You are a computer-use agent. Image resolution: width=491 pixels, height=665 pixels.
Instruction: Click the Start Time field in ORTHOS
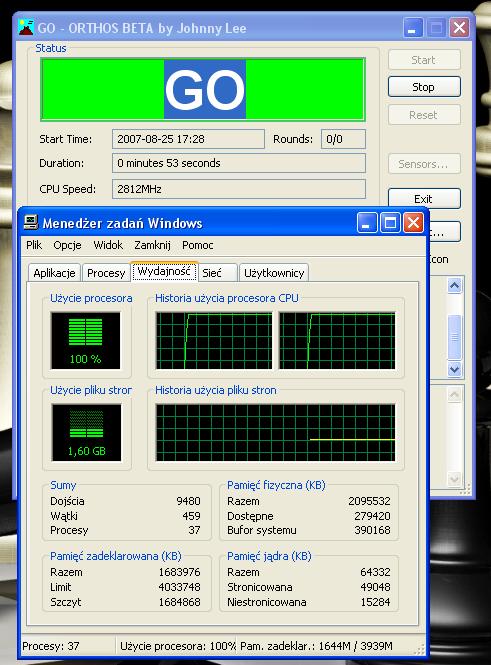[188, 139]
